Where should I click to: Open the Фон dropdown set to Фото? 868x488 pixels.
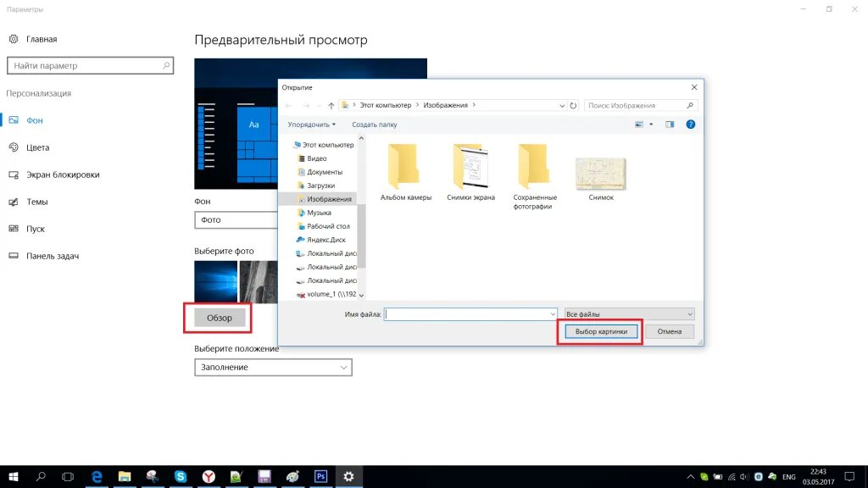pyautogui.click(x=236, y=219)
